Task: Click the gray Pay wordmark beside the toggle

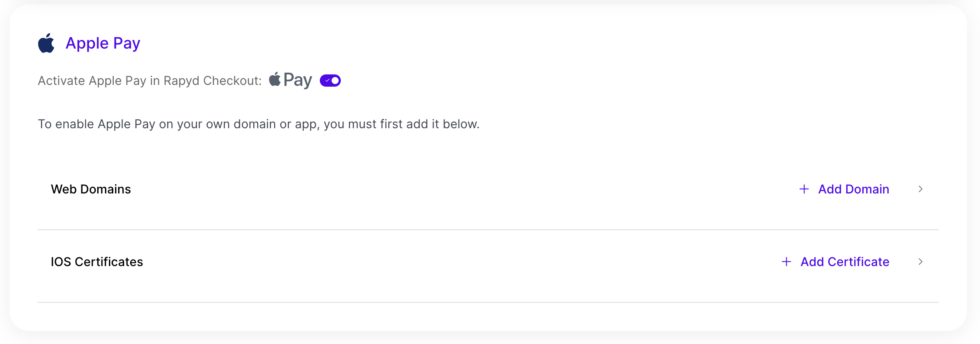Action: click(x=297, y=80)
